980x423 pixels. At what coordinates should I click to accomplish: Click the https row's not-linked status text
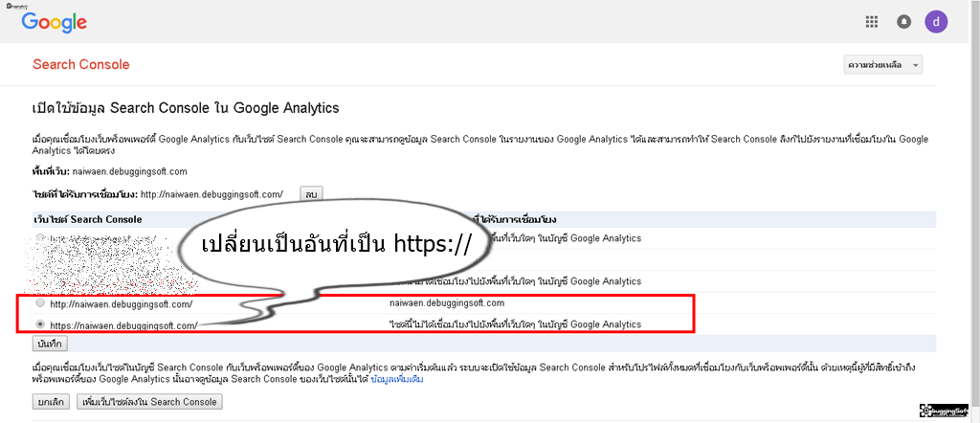(x=515, y=324)
